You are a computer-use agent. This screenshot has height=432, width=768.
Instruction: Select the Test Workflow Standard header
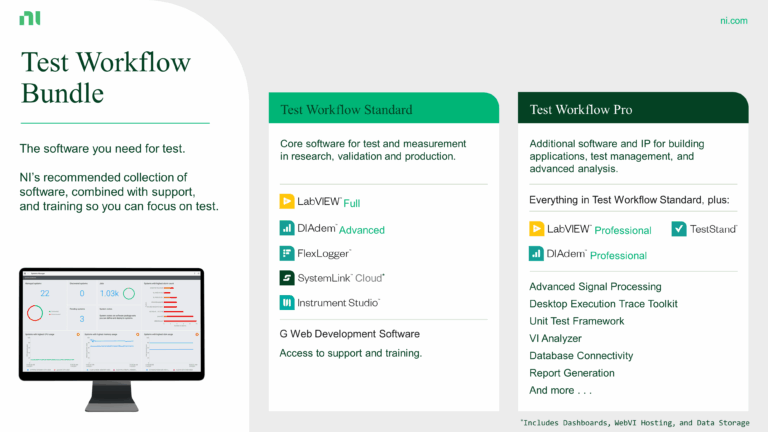(x=383, y=109)
